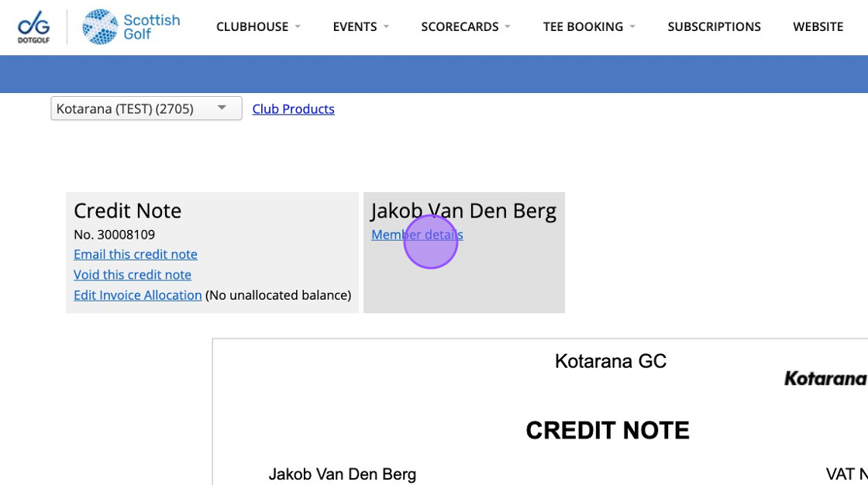Click the Kotarana GC document header
The image size is (868, 485).
(x=611, y=361)
